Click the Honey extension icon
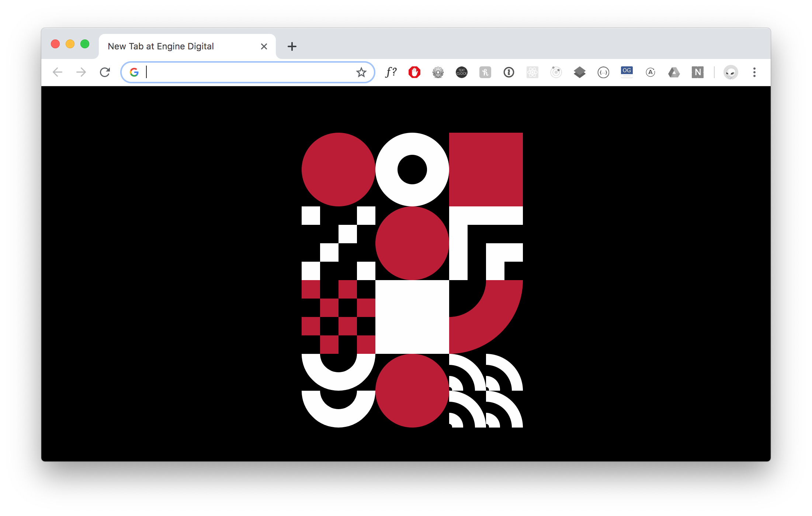 coord(485,72)
